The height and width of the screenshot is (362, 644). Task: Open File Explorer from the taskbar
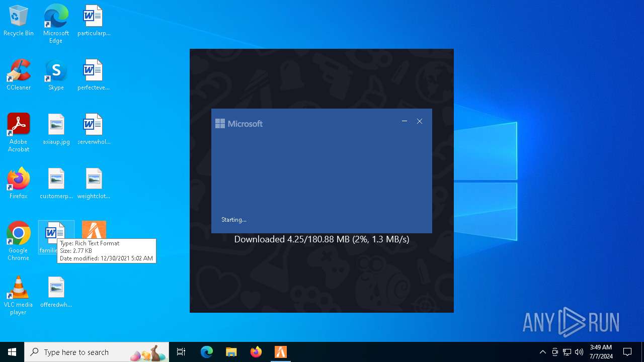(x=231, y=352)
